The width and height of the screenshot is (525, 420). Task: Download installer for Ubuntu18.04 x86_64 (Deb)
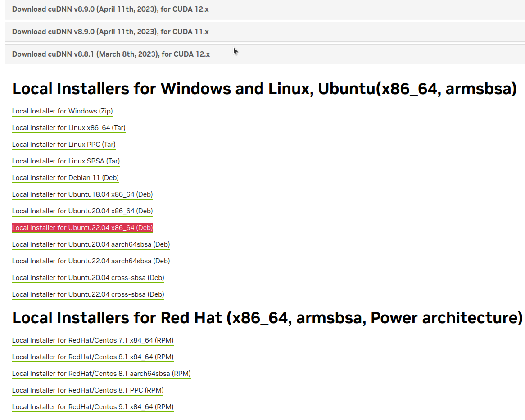point(82,194)
